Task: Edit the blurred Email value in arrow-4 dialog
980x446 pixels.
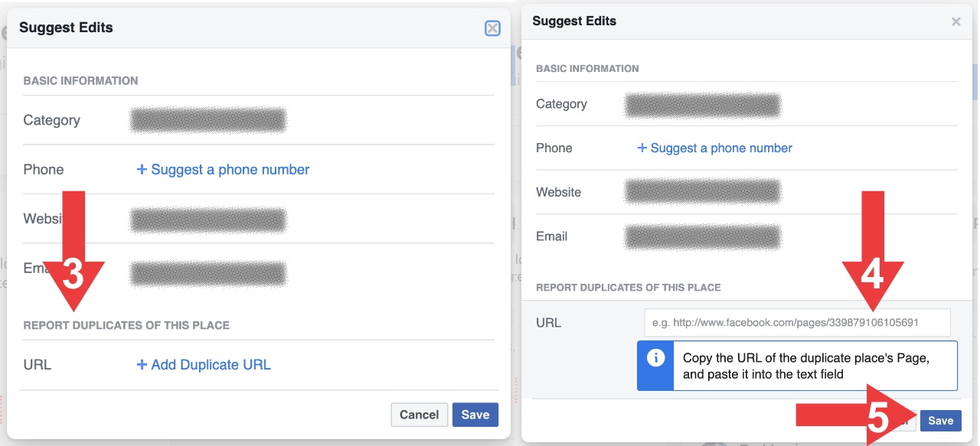Action: tap(703, 236)
